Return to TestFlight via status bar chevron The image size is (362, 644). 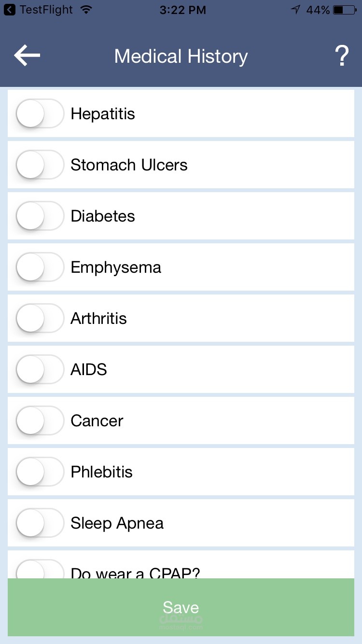click(10, 10)
